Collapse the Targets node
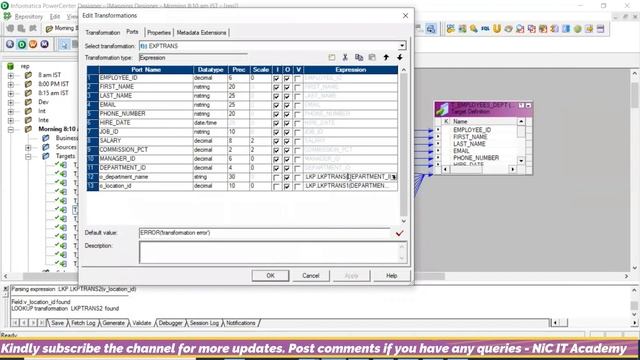The width and height of the screenshot is (640, 360). 28,156
